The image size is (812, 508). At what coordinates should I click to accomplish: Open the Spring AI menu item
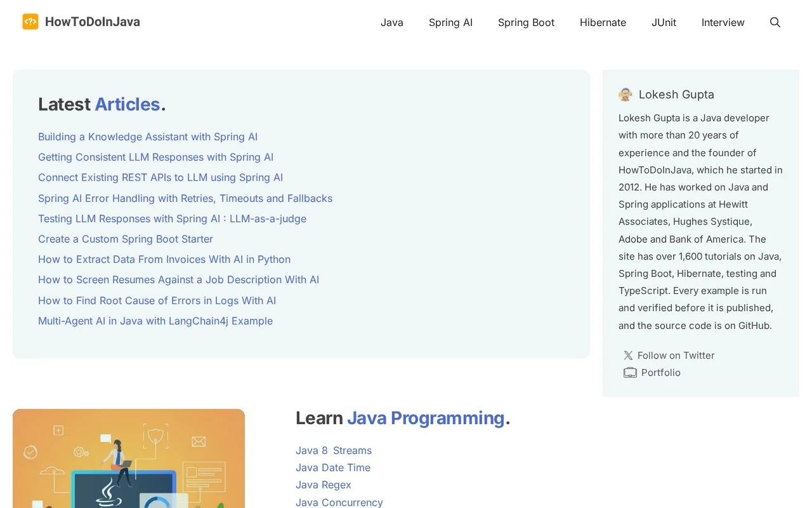450,22
